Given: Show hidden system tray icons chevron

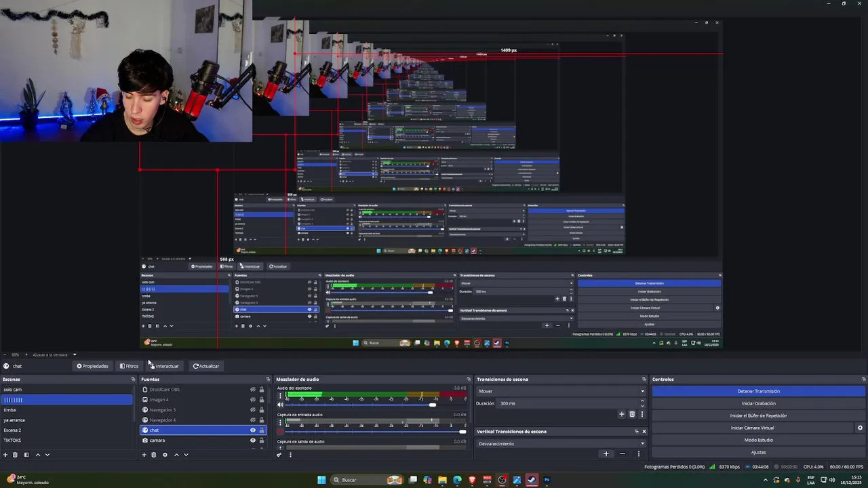Looking at the screenshot, I should click(766, 480).
